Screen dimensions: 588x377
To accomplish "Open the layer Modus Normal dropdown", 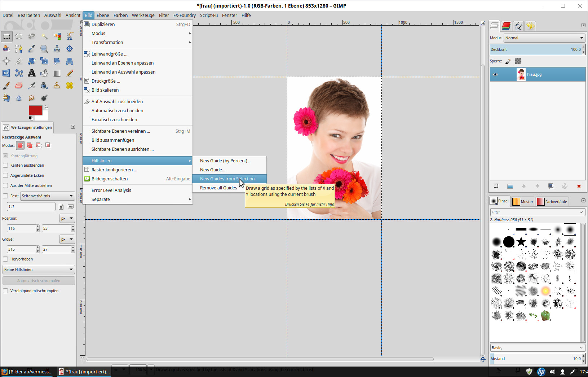I will pyautogui.click(x=544, y=38).
